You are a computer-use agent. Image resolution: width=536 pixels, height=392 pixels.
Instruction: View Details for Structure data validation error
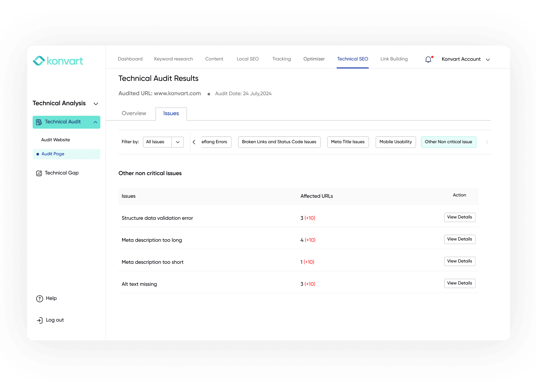click(459, 217)
